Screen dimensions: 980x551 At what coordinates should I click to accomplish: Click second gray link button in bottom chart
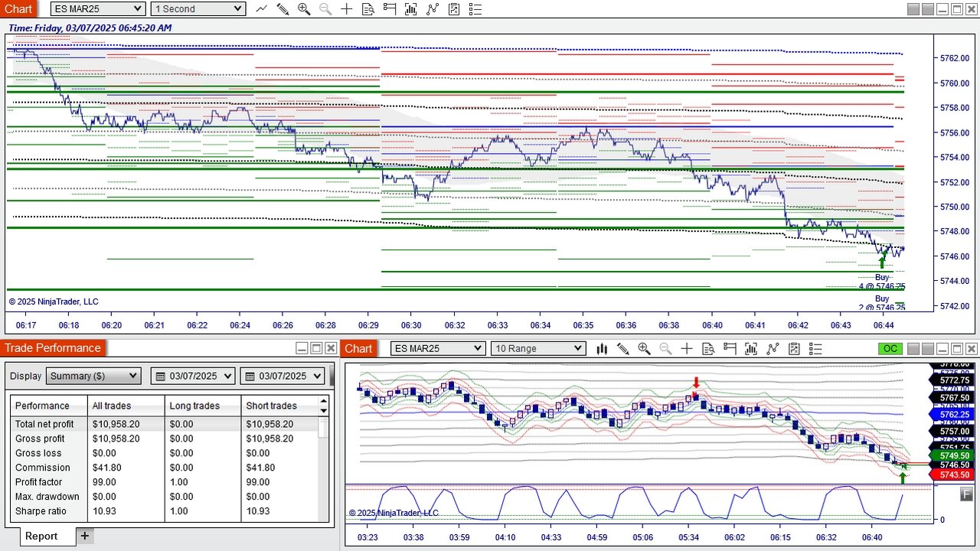pyautogui.click(x=928, y=349)
